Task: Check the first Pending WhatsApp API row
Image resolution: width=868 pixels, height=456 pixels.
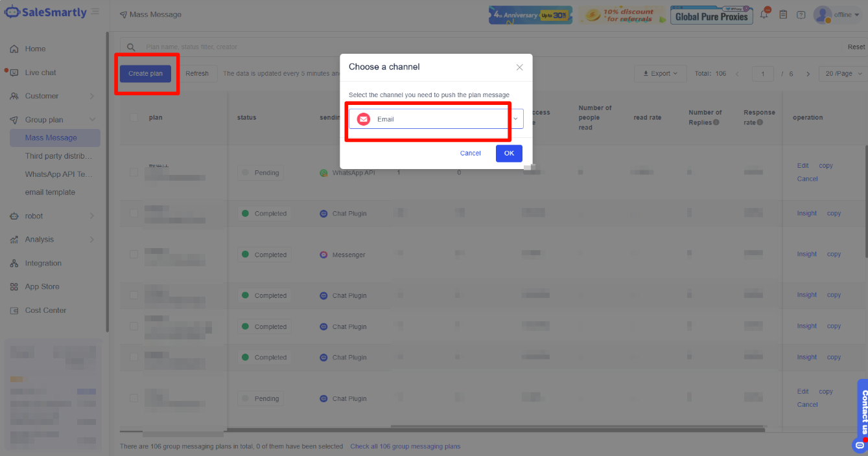Action: (134, 173)
